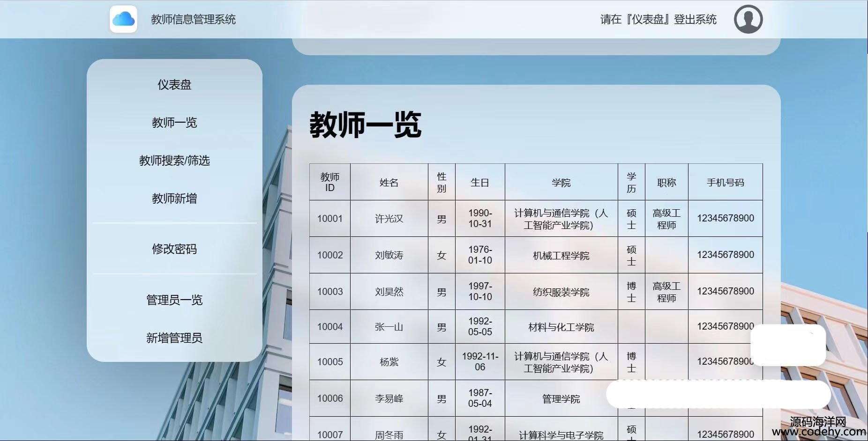Click 计算机与通信学院 cell in 许光汉's row
The height and width of the screenshot is (441, 868).
point(561,219)
